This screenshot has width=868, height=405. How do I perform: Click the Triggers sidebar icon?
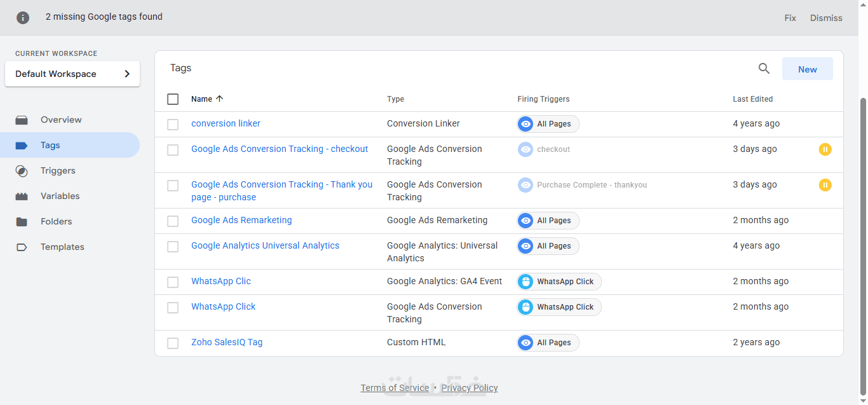pyautogui.click(x=22, y=170)
